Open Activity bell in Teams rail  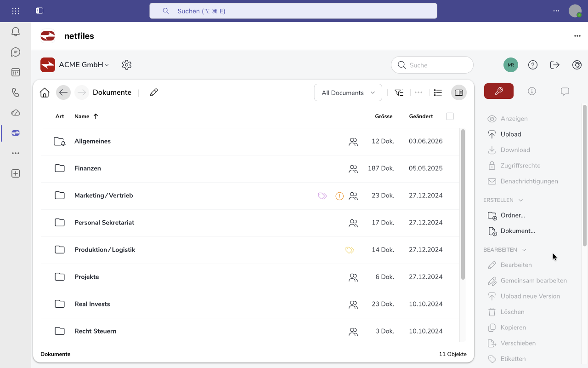pos(16,32)
